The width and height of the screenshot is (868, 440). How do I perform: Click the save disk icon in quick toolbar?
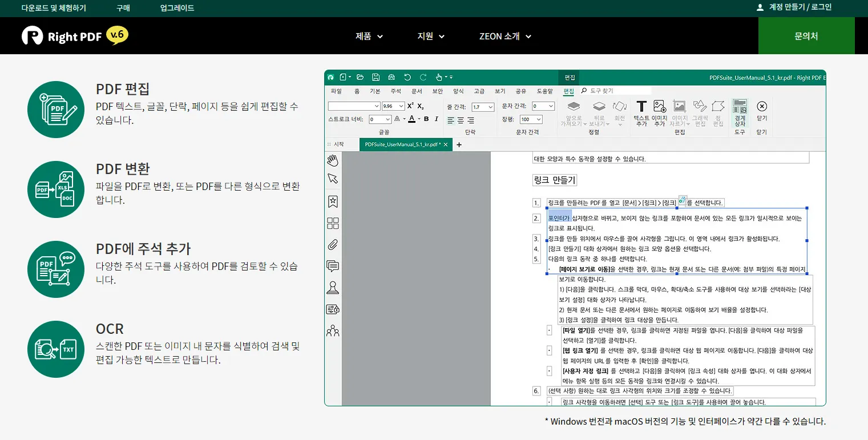pos(376,77)
